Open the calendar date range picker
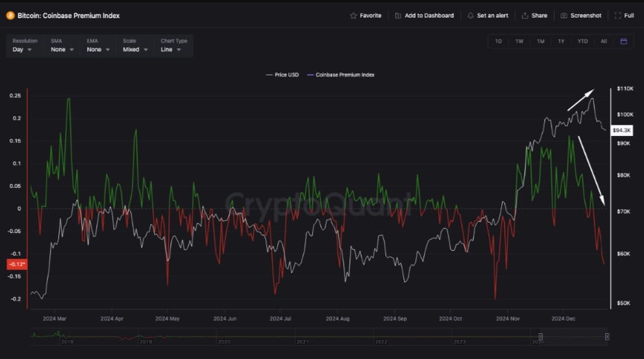644x359 pixels. click(623, 41)
